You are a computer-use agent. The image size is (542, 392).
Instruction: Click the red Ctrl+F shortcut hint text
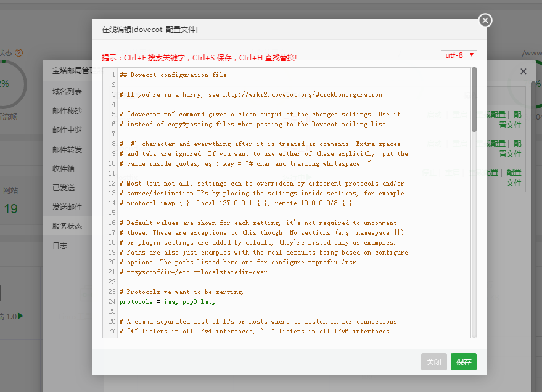(x=199, y=58)
